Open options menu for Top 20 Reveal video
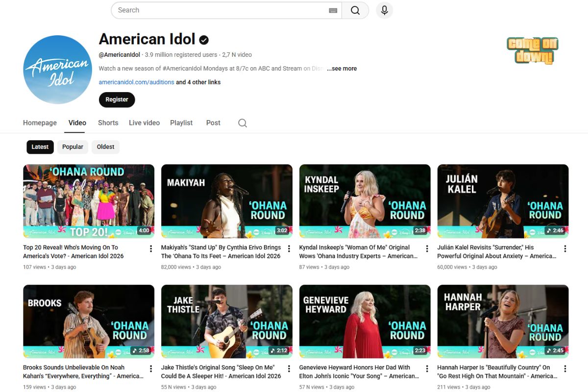 point(150,249)
